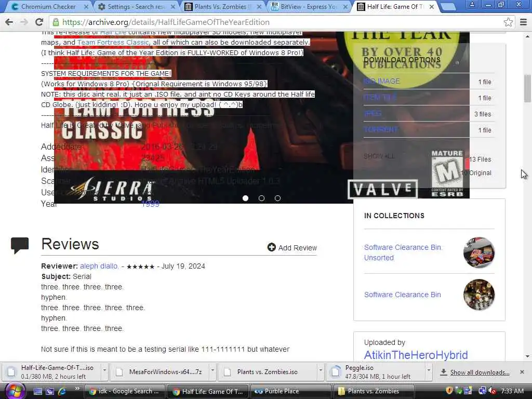Open the Team Fortress Classic link
The width and height of the screenshot is (532, 399).
(113, 43)
